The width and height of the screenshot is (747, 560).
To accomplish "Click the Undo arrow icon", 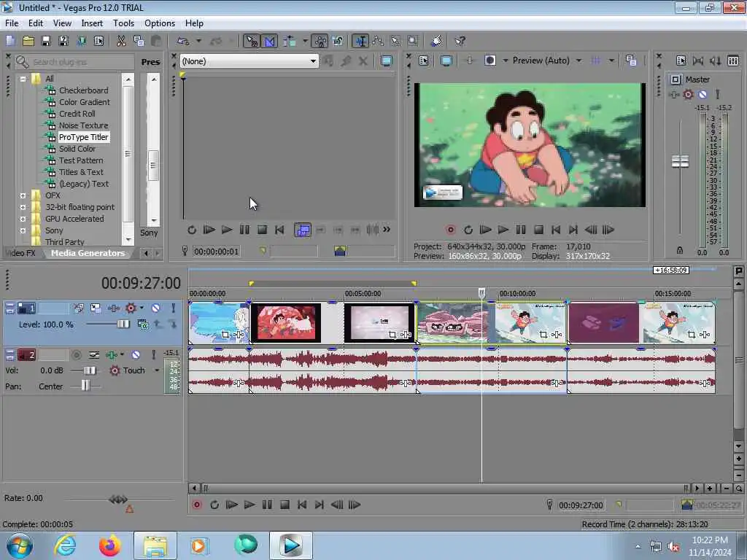I will coord(183,41).
